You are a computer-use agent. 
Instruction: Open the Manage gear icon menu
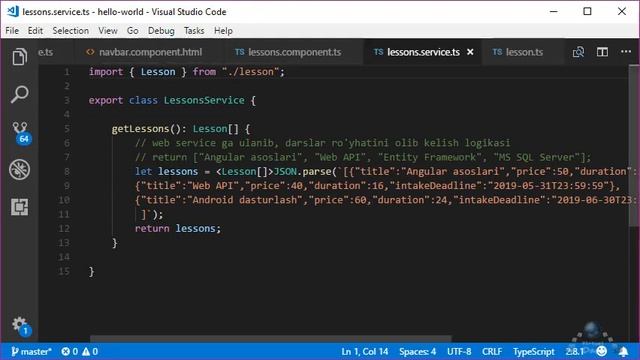tap(20, 326)
